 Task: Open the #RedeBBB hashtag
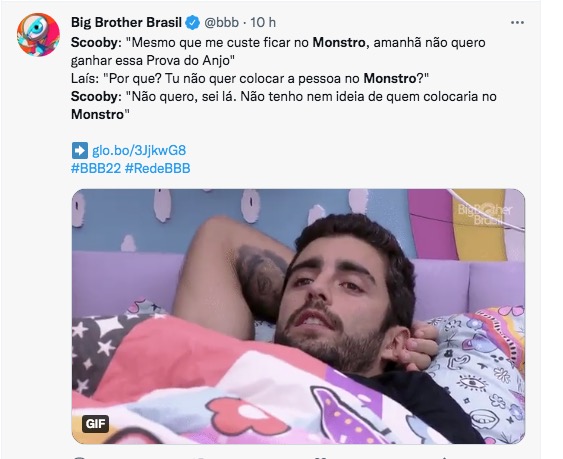(x=157, y=168)
